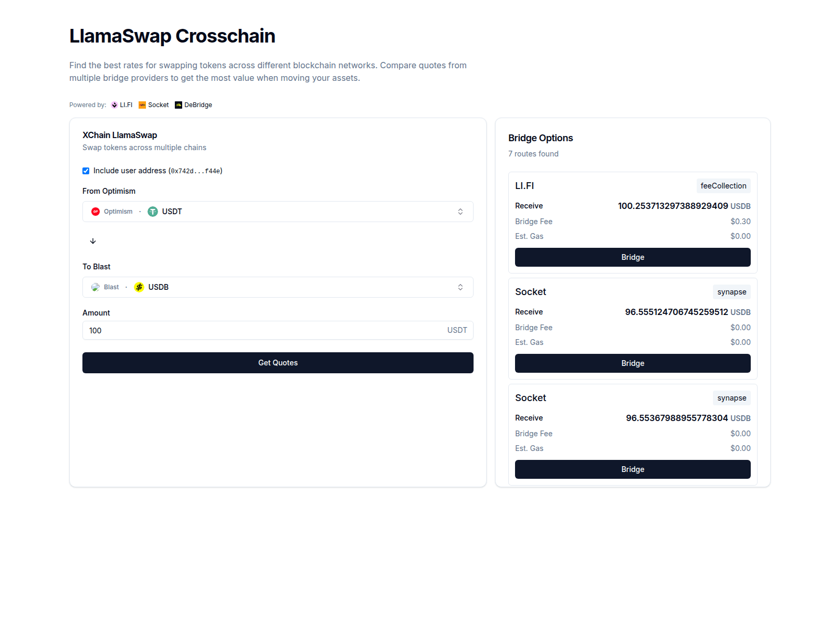Click synapse tag on Socket 96.5551 route
This screenshot has width=840, height=630.
(732, 292)
